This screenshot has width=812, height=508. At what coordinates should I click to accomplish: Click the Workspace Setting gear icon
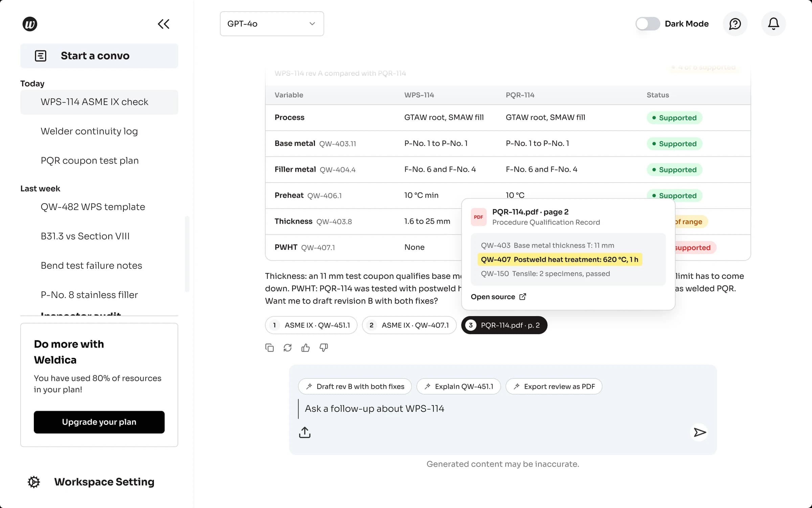(34, 482)
